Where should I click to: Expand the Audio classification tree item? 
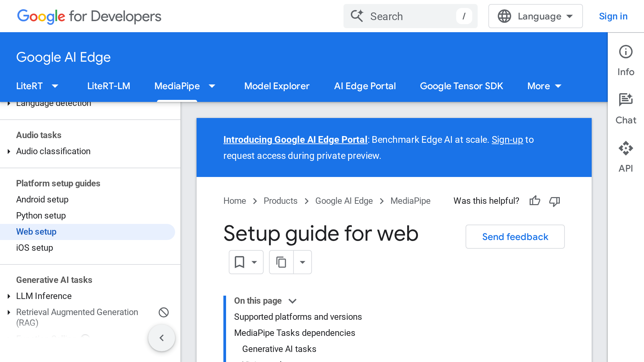coord(9,152)
